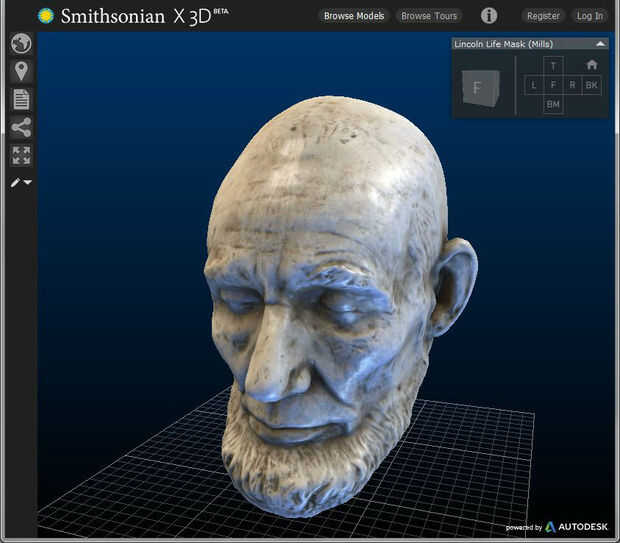Click the Autodesk logo
Screen dimensions: 620x543
(x=577, y=527)
